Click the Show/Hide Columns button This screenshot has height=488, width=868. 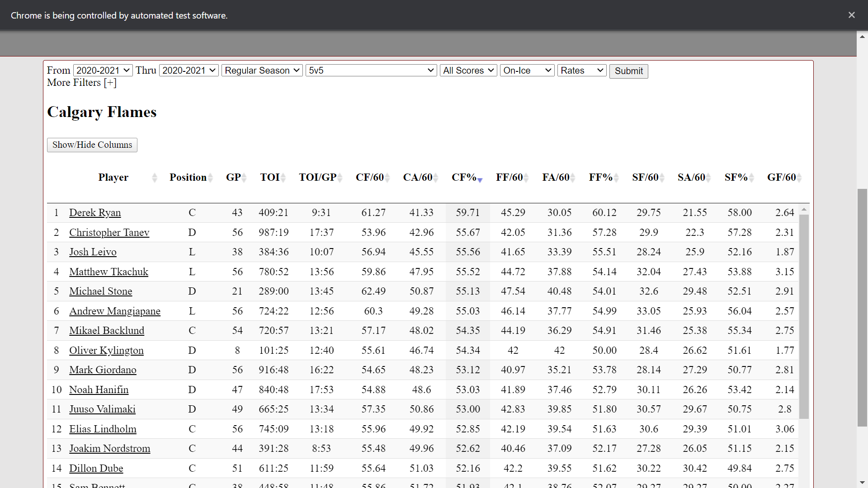point(92,145)
